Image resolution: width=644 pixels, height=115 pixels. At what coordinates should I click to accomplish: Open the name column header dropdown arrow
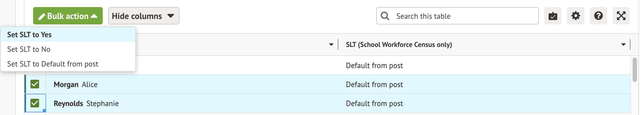(331, 44)
